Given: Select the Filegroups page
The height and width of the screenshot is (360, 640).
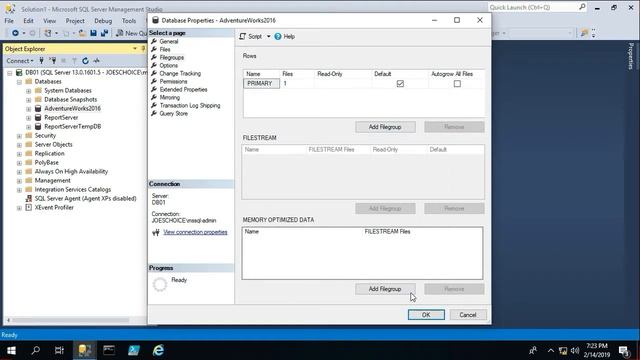Looking at the screenshot, I should (x=171, y=58).
